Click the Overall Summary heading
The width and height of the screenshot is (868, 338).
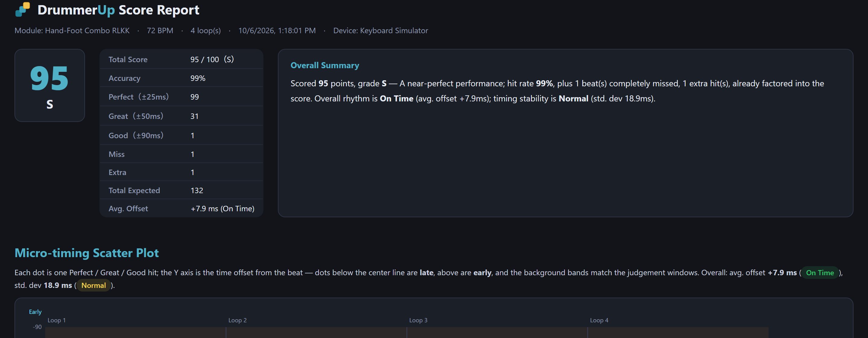pyautogui.click(x=325, y=65)
